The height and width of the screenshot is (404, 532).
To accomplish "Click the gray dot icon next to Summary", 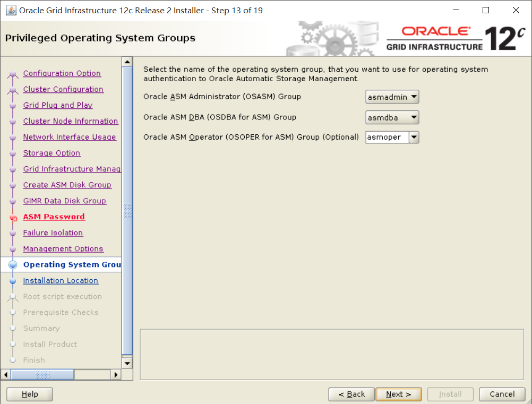I will [14, 328].
